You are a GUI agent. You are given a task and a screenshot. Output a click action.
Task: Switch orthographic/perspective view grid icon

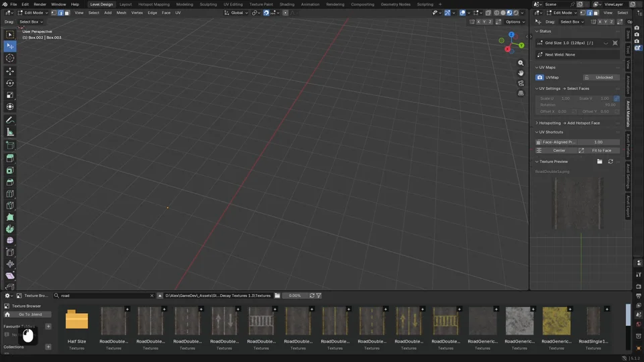pyautogui.click(x=521, y=93)
